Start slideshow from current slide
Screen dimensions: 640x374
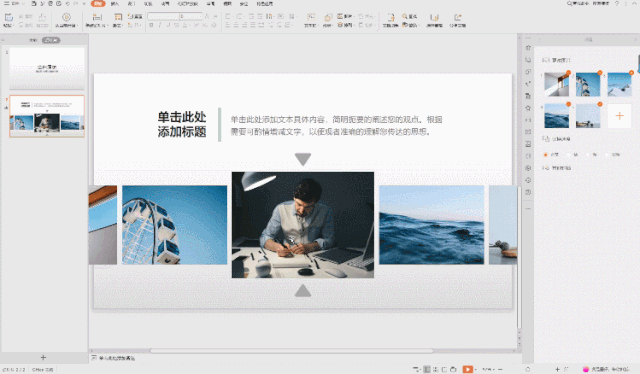(x=66, y=17)
